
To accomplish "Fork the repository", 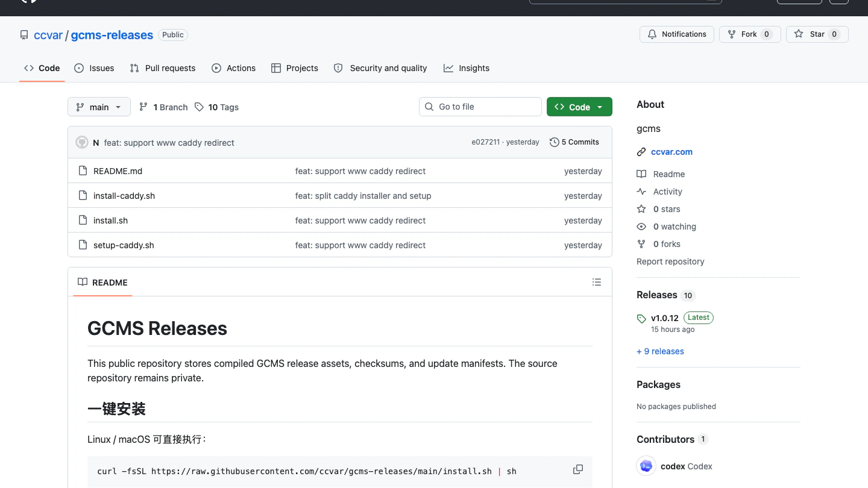I will [750, 34].
